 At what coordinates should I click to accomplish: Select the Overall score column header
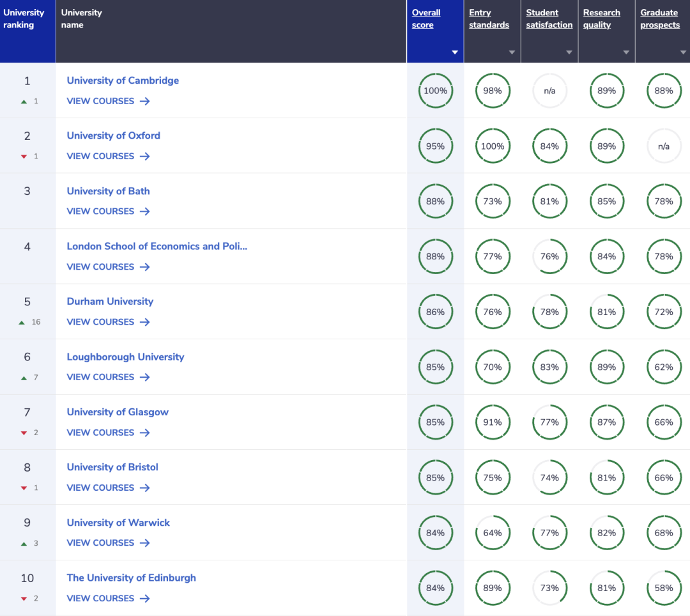[x=426, y=19]
